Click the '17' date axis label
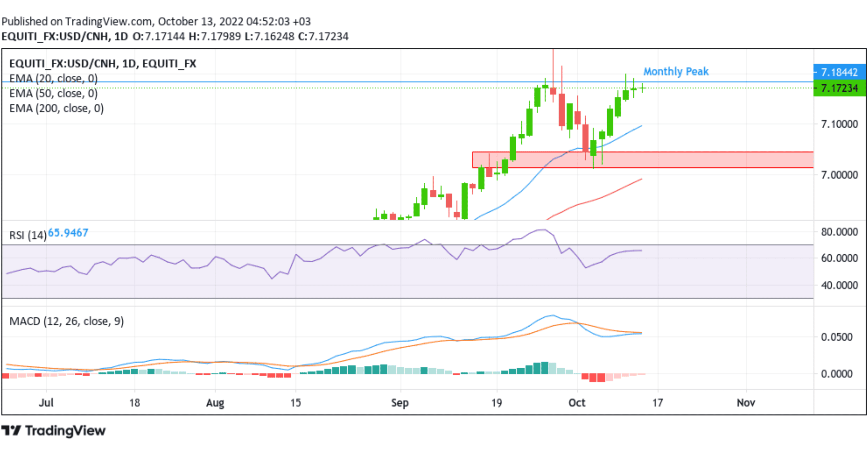 [658, 403]
